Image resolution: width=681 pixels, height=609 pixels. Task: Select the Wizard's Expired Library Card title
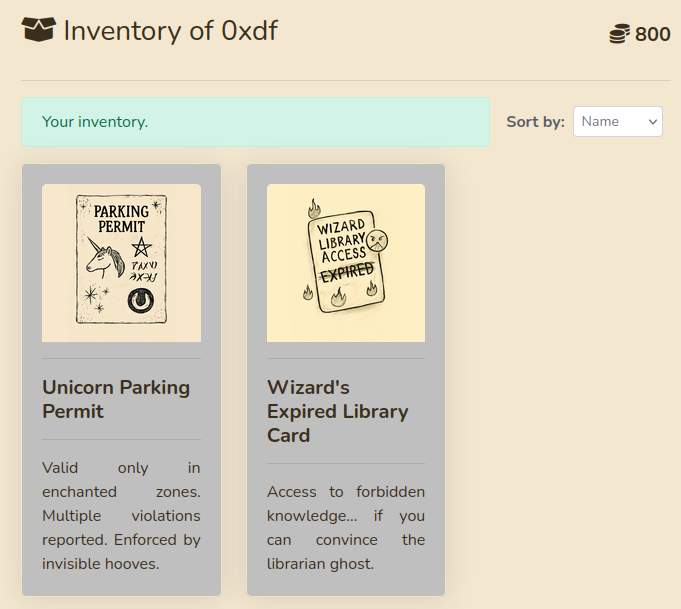[x=337, y=411]
